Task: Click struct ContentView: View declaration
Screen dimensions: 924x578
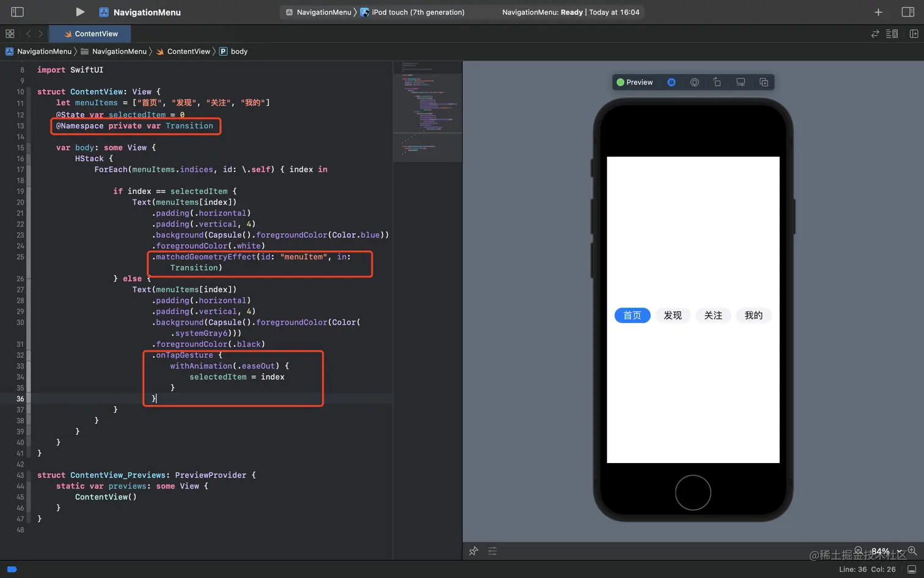Action: click(98, 92)
